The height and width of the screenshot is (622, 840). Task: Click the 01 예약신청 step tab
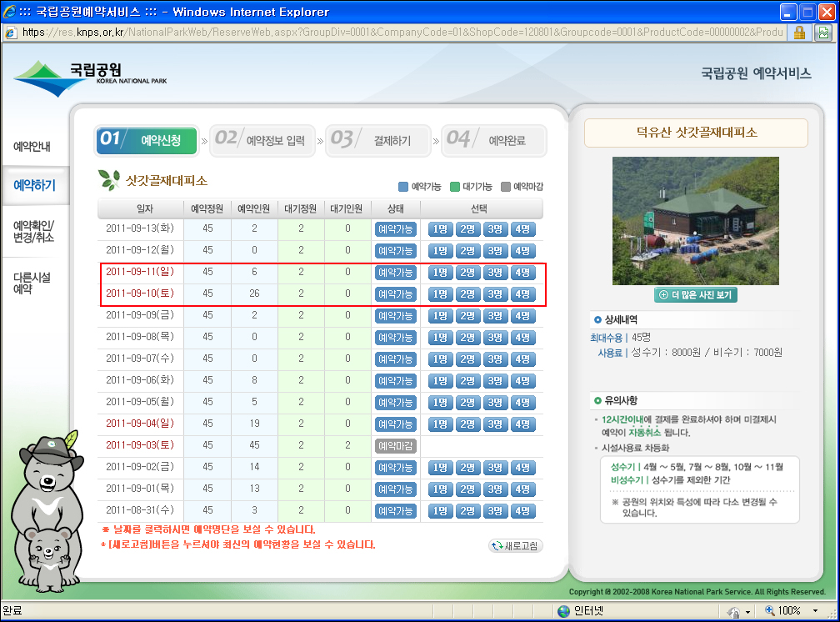(147, 141)
